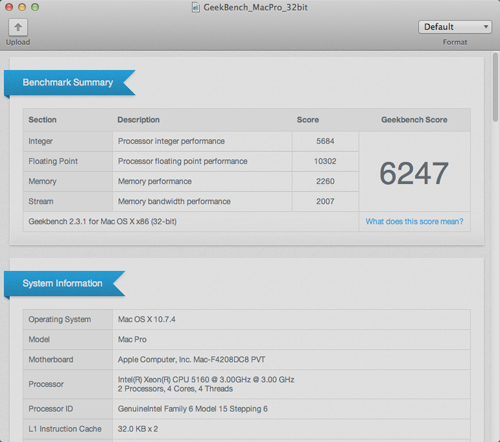Screen dimensions: 500x442
Task: Click the Stream score 2007
Action: [325, 201]
